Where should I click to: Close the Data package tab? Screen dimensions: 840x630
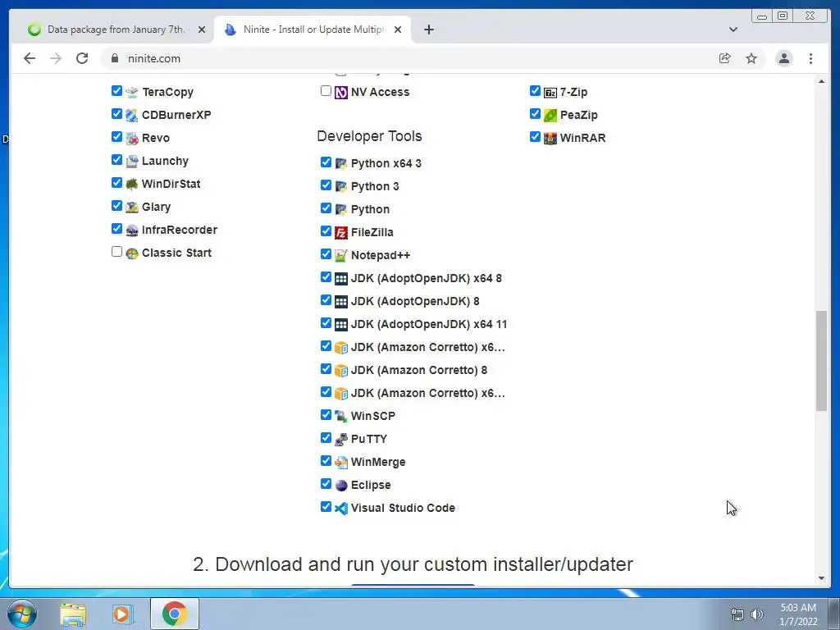tap(202, 30)
